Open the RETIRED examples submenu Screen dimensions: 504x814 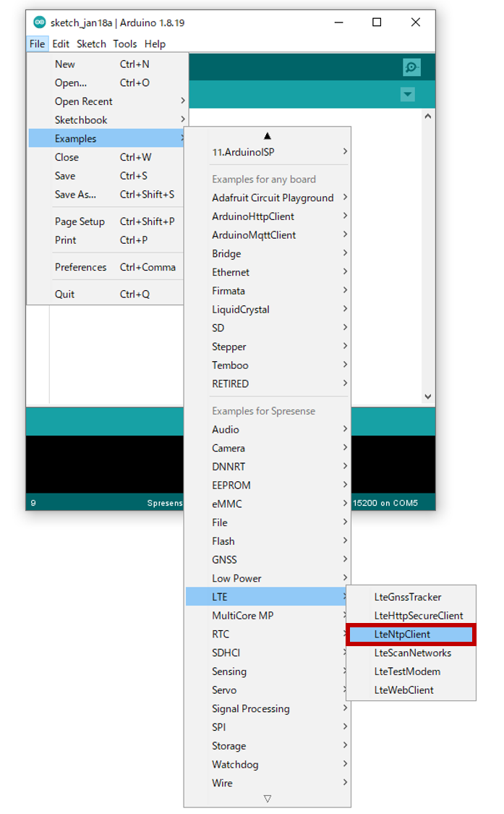point(268,384)
